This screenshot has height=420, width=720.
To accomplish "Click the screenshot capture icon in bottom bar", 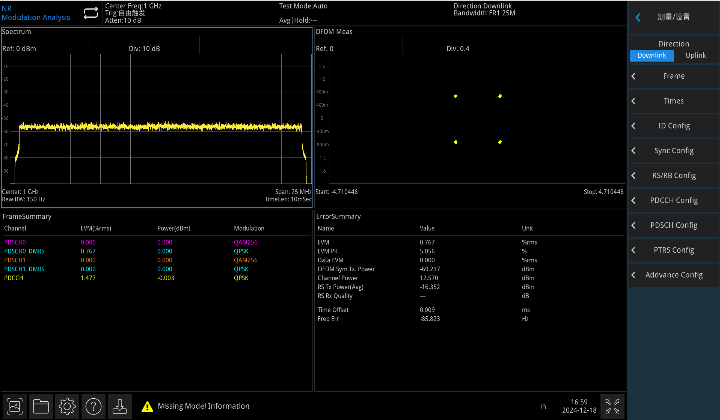I will (x=15, y=406).
